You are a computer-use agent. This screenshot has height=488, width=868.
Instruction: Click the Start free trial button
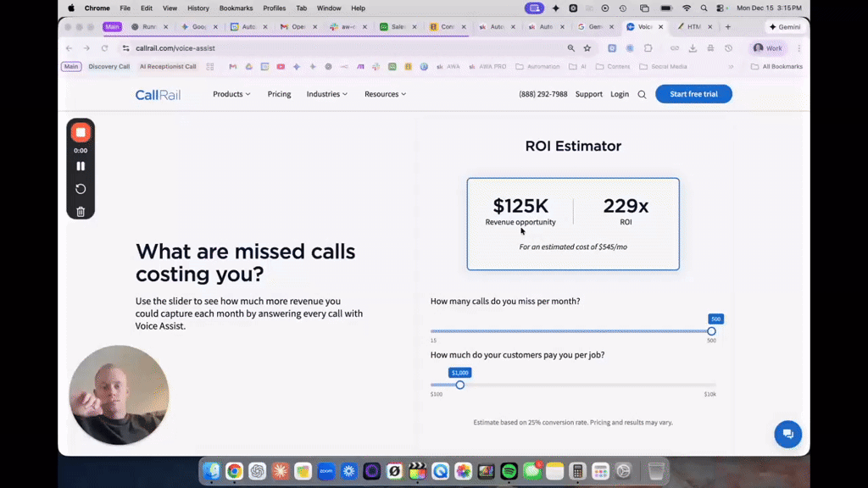693,94
